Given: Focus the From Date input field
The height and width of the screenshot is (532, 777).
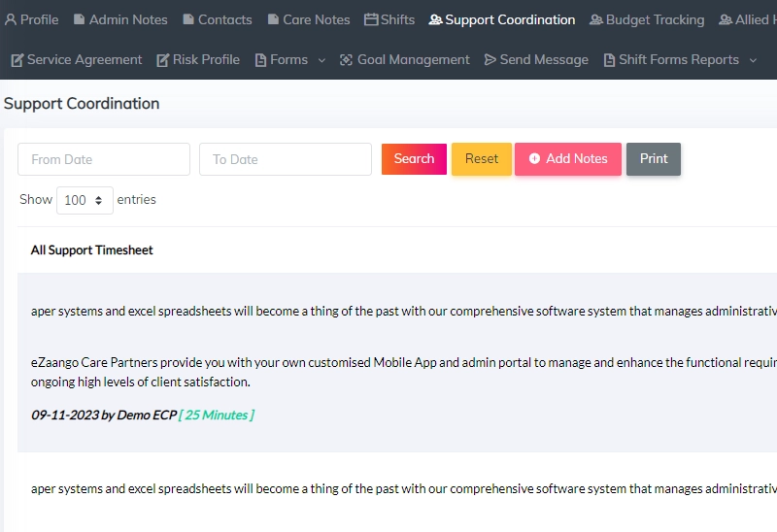Looking at the screenshot, I should [x=104, y=159].
